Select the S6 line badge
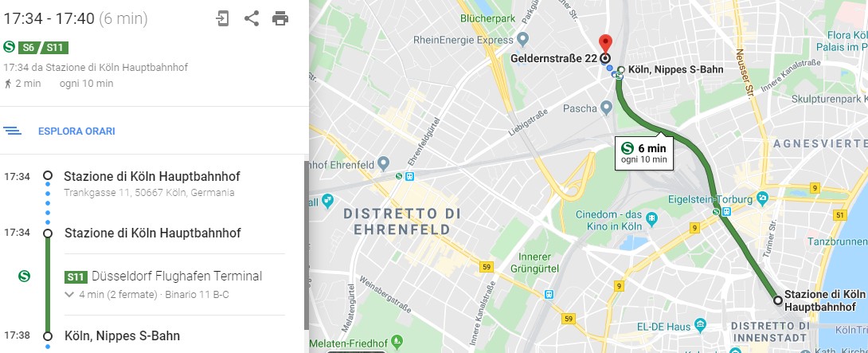Viewport: 868px width, 353px height. pos(29,48)
